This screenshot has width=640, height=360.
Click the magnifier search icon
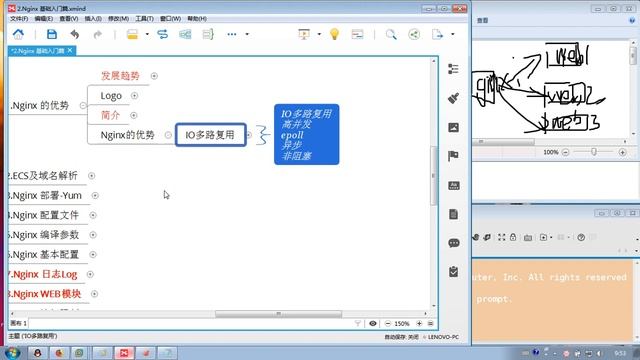click(x=391, y=34)
